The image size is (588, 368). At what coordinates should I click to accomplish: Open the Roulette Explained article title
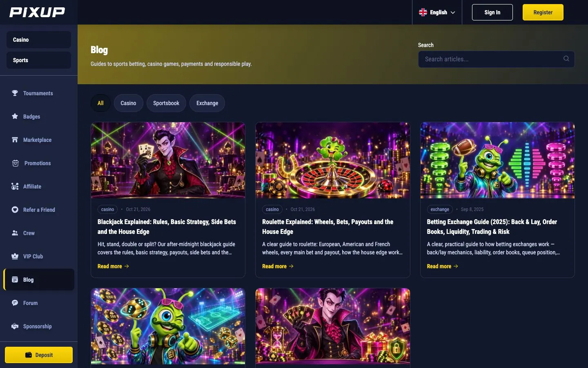pos(328,227)
